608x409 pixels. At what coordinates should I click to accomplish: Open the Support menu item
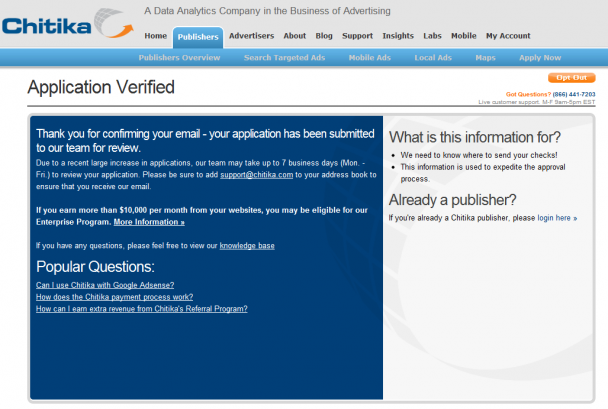coord(357,36)
